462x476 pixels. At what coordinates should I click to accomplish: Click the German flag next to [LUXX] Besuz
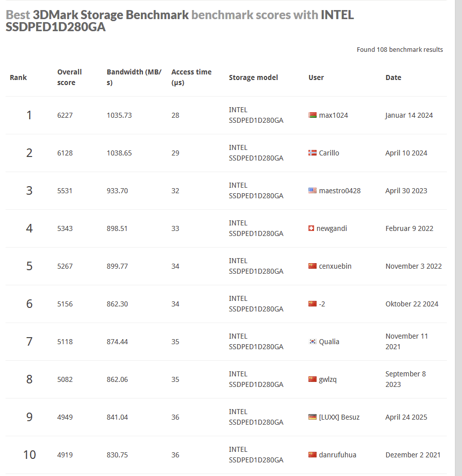point(313,417)
